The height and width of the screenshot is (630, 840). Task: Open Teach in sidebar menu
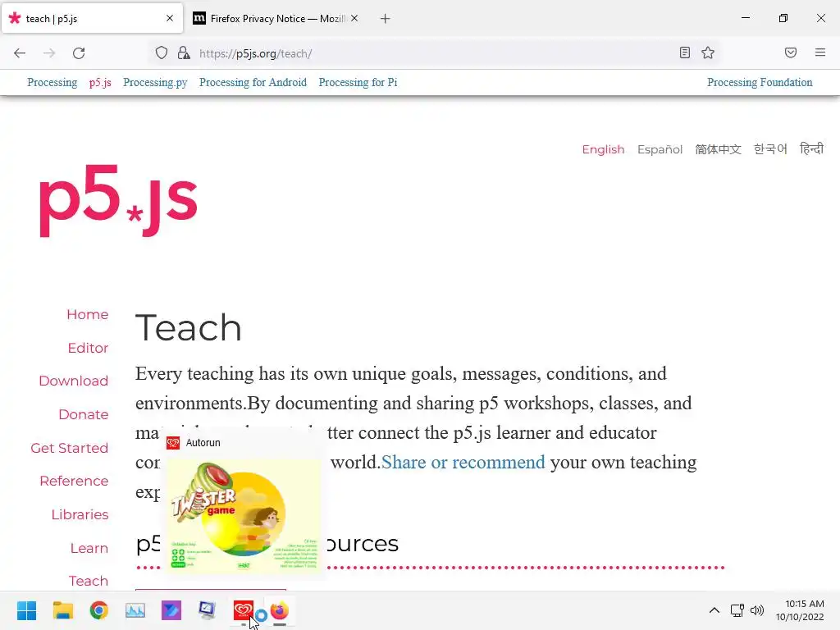(89, 582)
